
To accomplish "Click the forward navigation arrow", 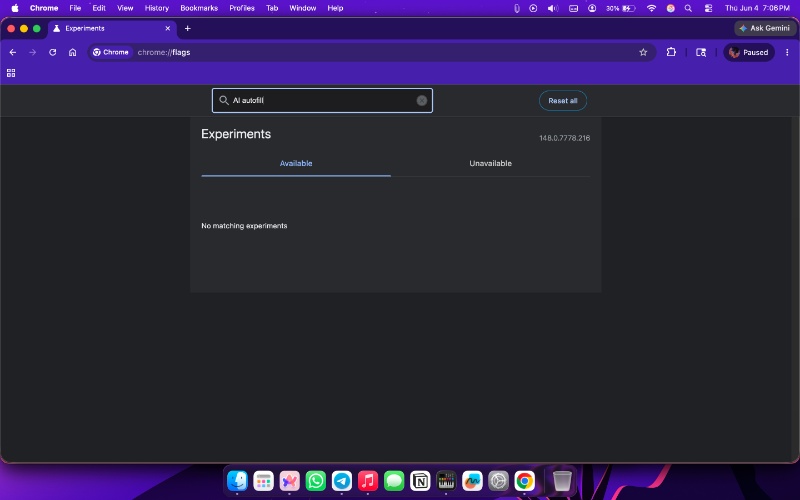I will point(33,52).
